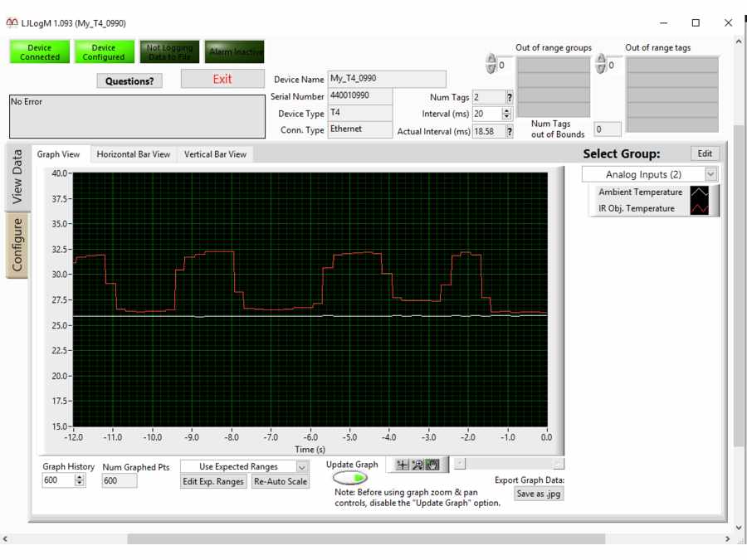747x560 pixels.
Task: Open the Use Expected Ranges dropdown
Action: click(x=302, y=466)
